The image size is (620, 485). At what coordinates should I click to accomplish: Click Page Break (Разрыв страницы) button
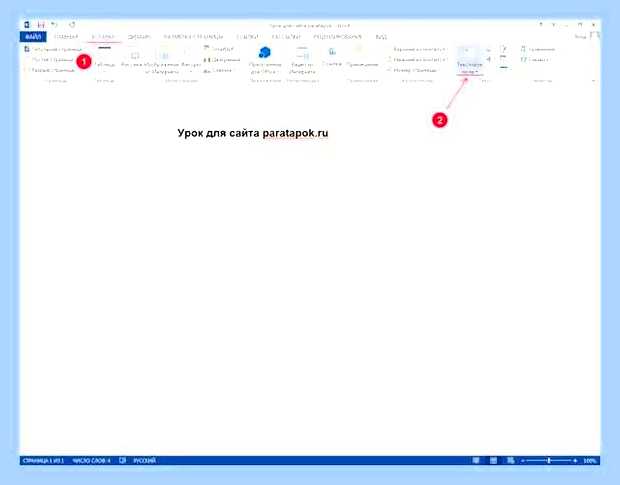click(x=51, y=70)
